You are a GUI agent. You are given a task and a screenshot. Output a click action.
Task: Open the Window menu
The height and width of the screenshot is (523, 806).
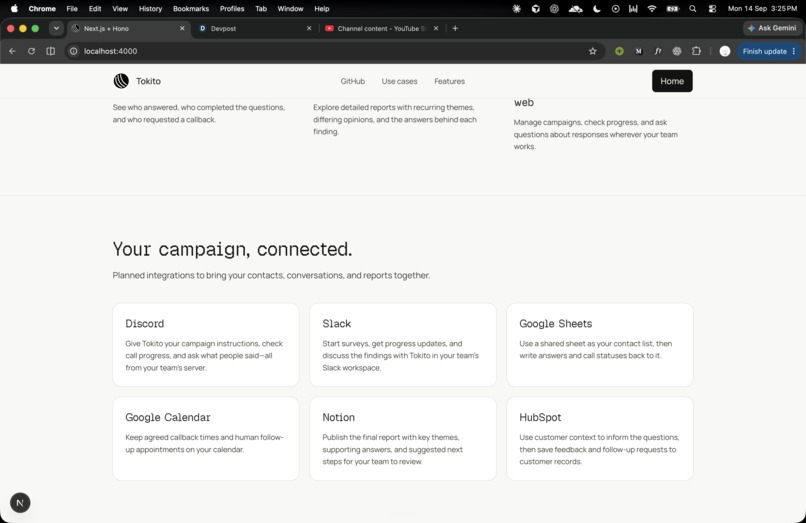point(290,8)
